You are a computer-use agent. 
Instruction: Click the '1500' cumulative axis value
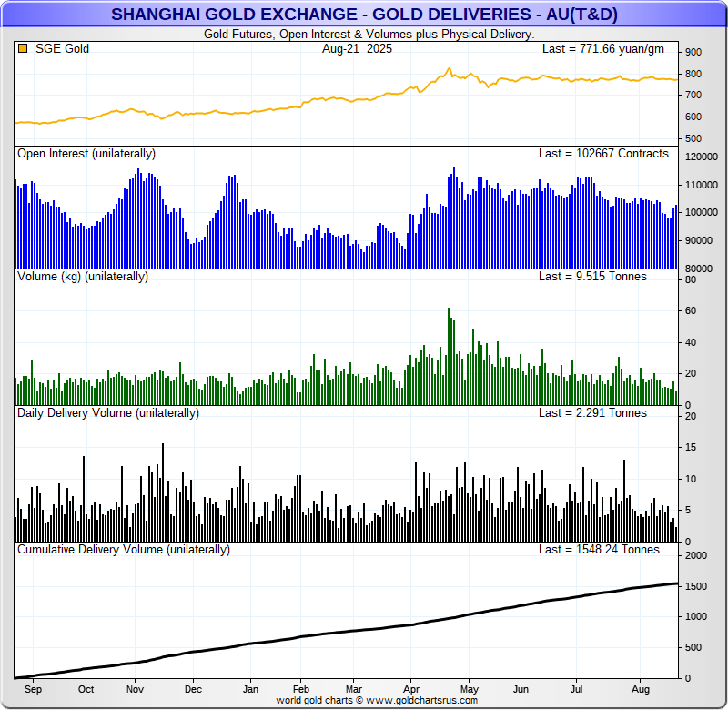696,586
